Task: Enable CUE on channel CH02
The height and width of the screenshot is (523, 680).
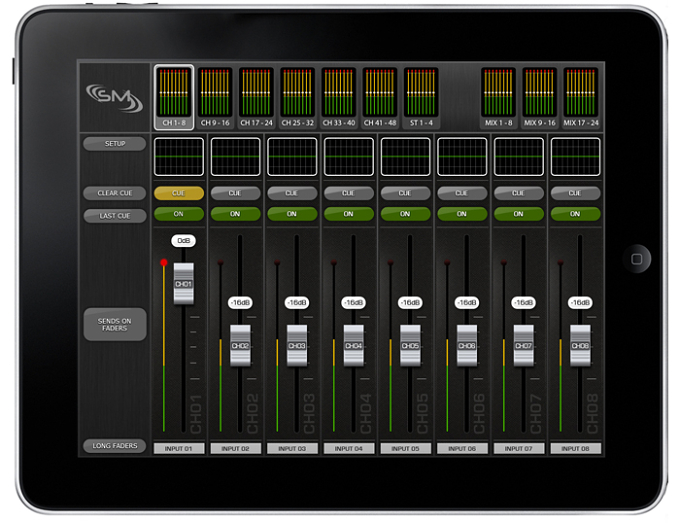Action: (x=235, y=193)
